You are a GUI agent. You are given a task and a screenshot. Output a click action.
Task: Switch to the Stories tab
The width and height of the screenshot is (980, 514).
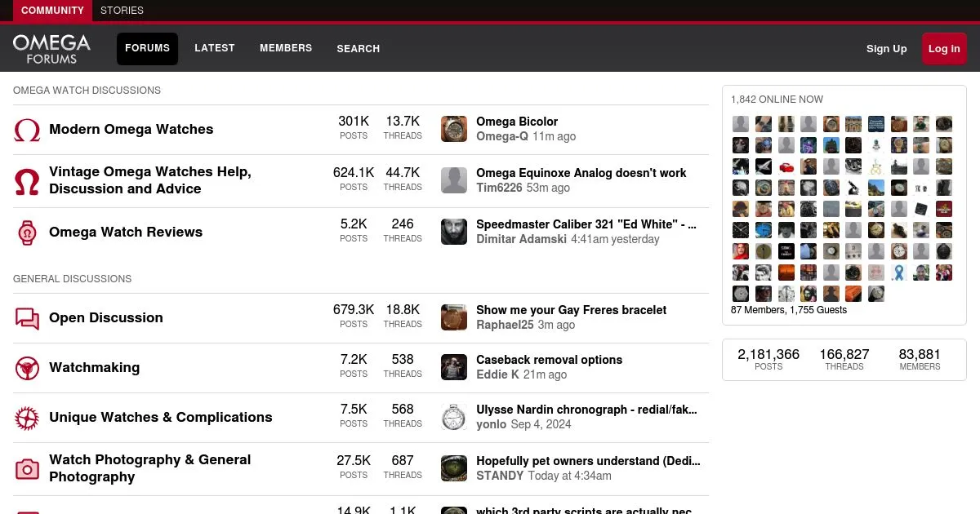click(122, 11)
